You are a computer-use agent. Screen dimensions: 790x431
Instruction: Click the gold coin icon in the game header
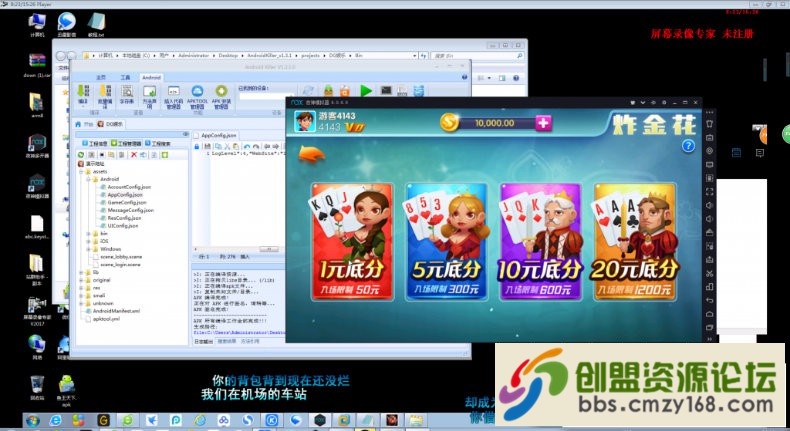pyautogui.click(x=449, y=122)
